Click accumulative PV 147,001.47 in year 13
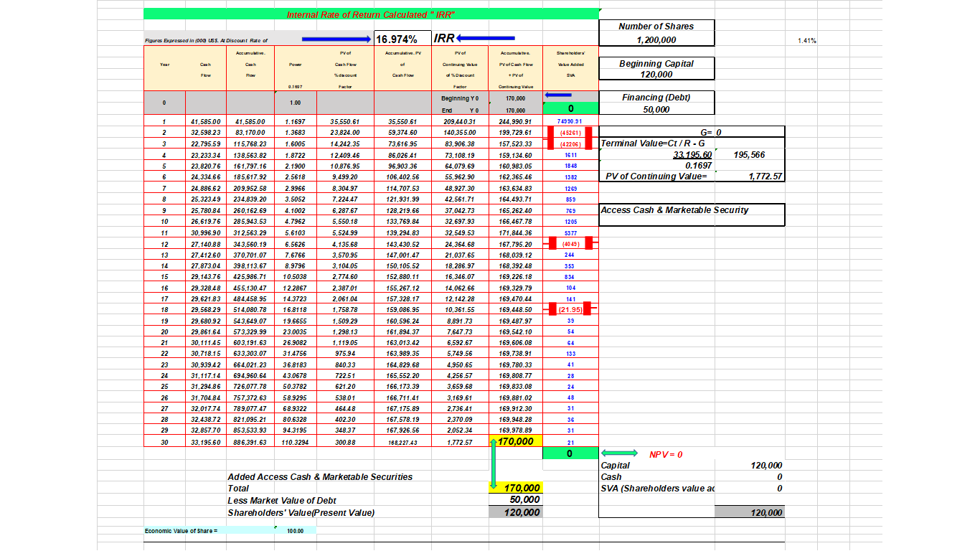This screenshot has height=551, width=980. click(x=402, y=255)
